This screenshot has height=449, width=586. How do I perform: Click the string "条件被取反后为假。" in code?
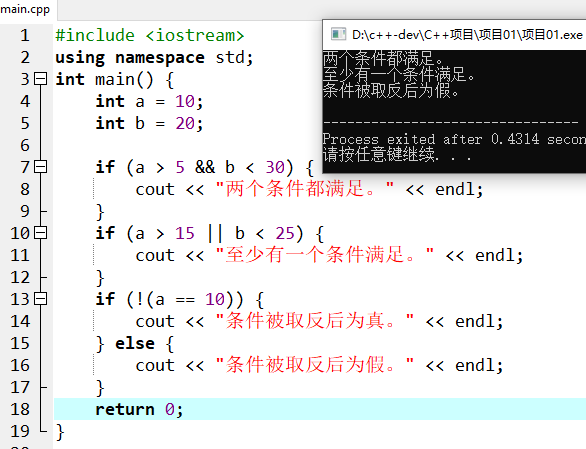tap(315, 365)
